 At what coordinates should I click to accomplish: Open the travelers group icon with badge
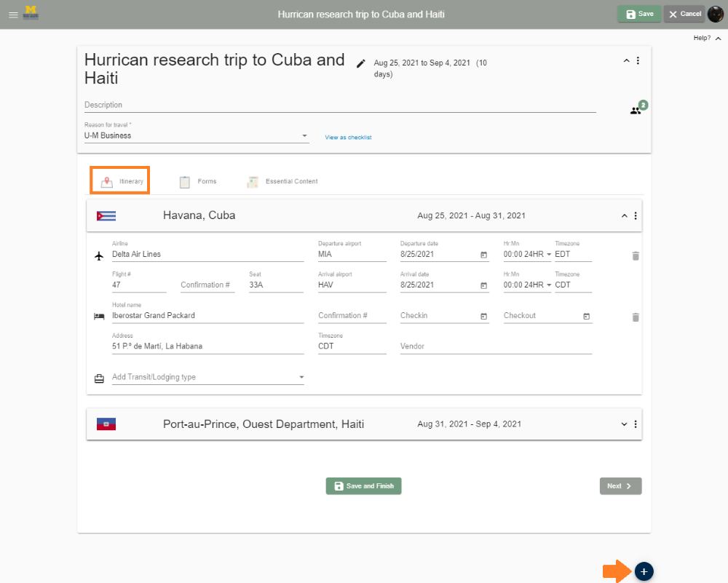click(x=636, y=111)
